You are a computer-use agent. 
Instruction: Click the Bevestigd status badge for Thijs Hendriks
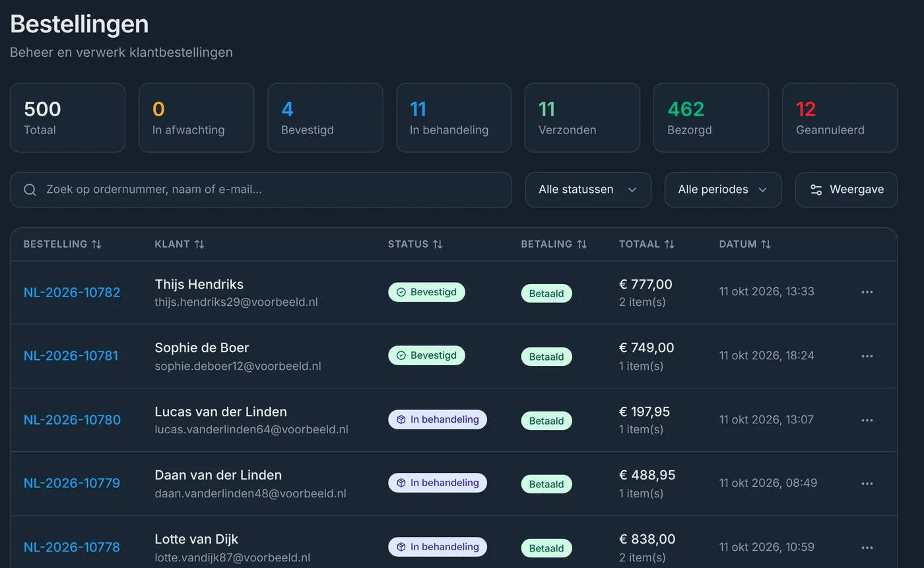point(426,292)
